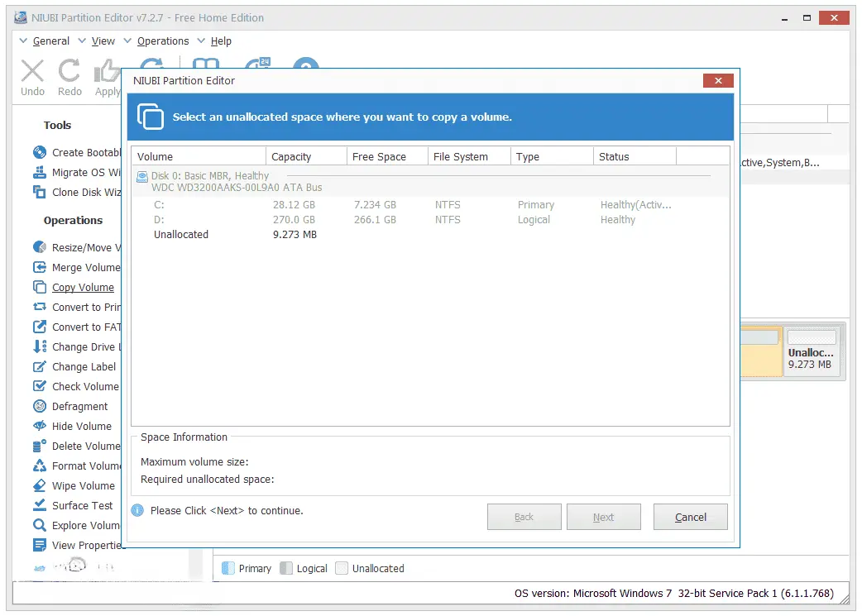862x616 pixels.
Task: Click the Convert to Primary icon
Action: [40, 307]
